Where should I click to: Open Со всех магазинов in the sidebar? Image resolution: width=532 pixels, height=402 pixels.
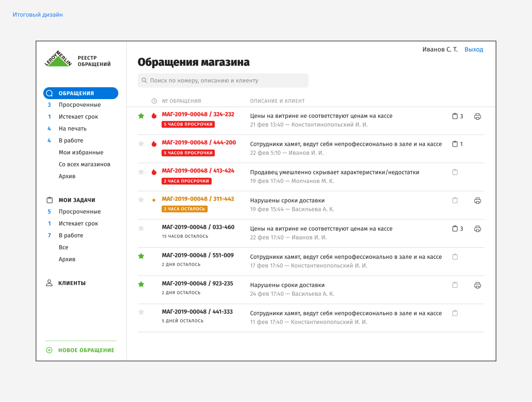pos(84,164)
